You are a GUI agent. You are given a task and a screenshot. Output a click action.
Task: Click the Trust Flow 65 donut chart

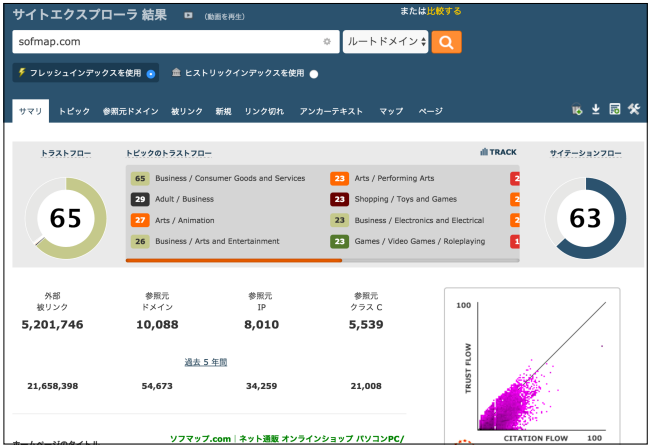coord(66,218)
